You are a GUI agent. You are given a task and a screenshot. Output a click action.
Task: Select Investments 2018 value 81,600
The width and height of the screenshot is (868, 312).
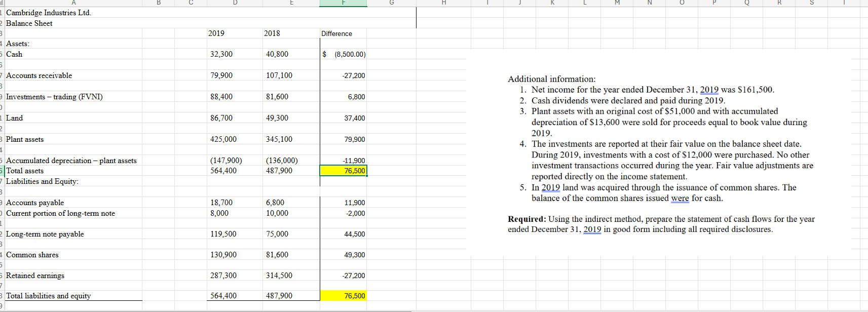(x=277, y=97)
